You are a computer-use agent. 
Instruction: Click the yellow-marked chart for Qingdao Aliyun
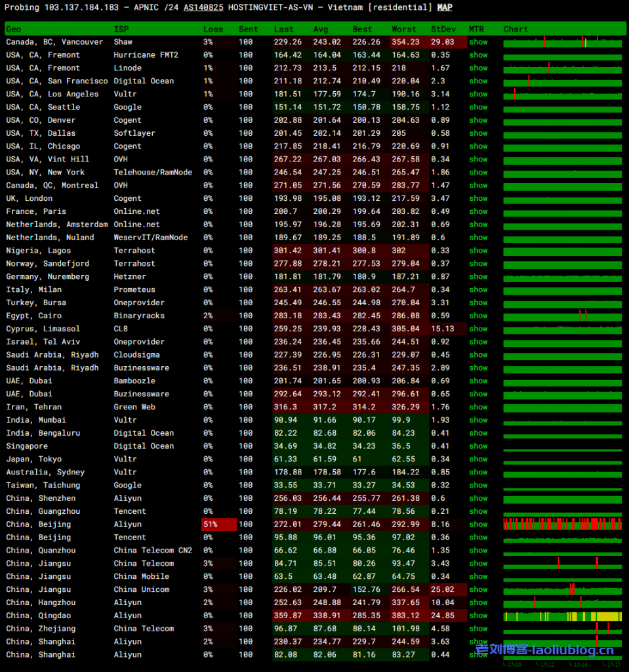click(562, 616)
